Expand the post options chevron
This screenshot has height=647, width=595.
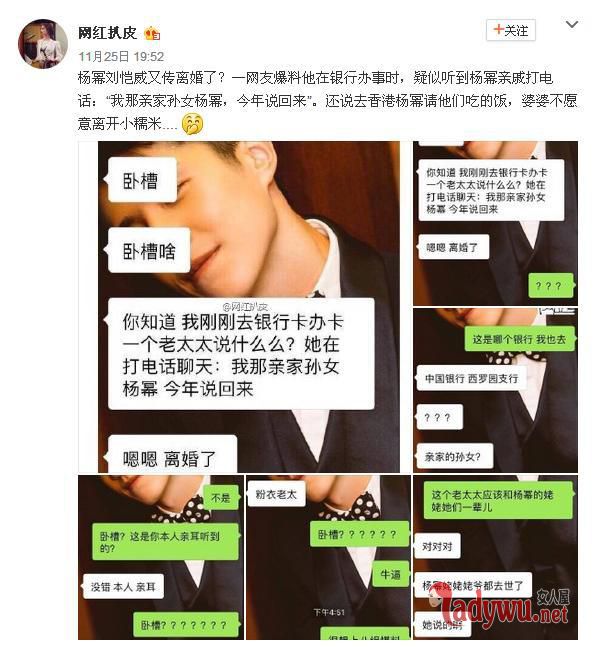tap(571, 25)
